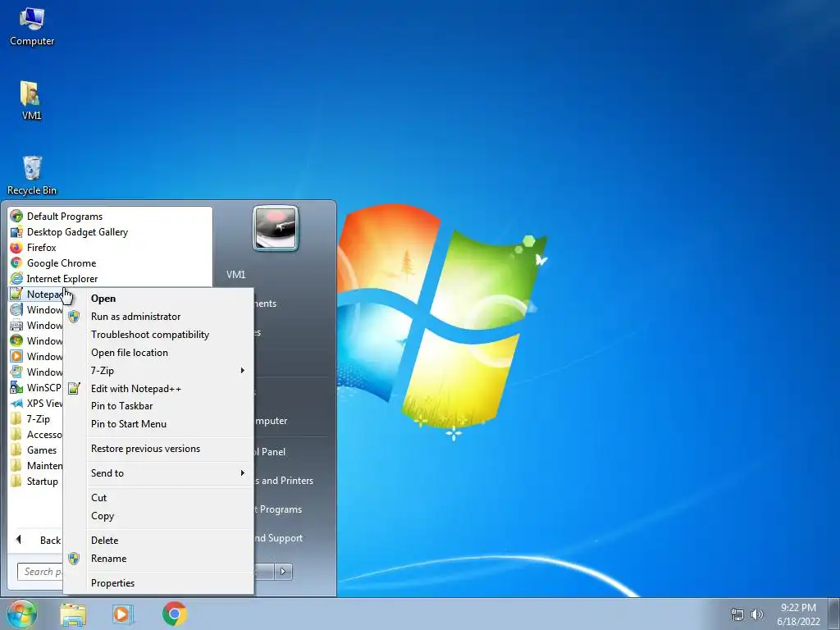
Task: Click the Search programs input field
Action: pyautogui.click(x=41, y=572)
